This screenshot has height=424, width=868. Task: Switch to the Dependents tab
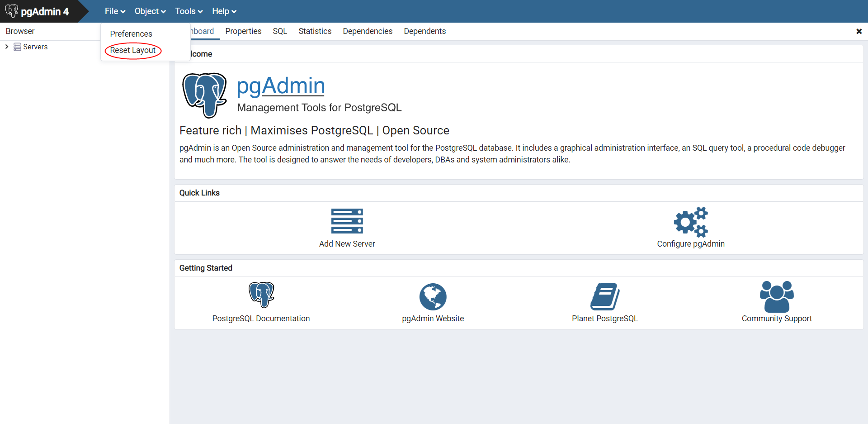pyautogui.click(x=425, y=31)
